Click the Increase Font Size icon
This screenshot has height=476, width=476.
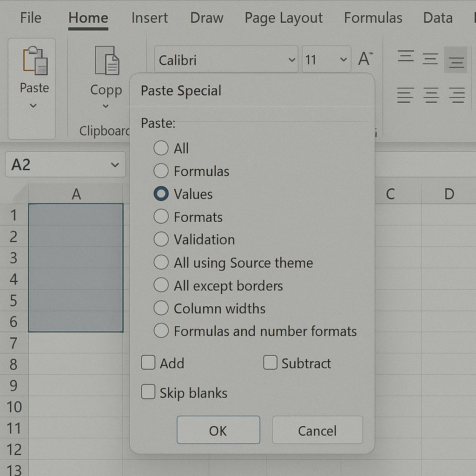365,59
